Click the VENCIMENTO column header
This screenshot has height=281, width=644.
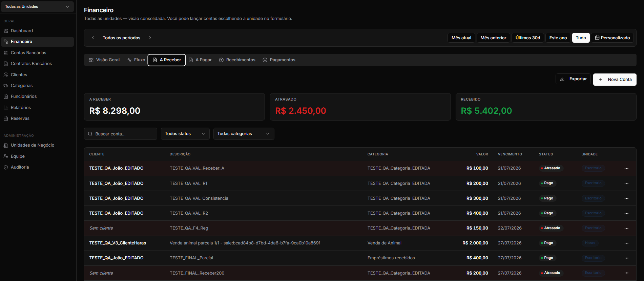[510, 154]
